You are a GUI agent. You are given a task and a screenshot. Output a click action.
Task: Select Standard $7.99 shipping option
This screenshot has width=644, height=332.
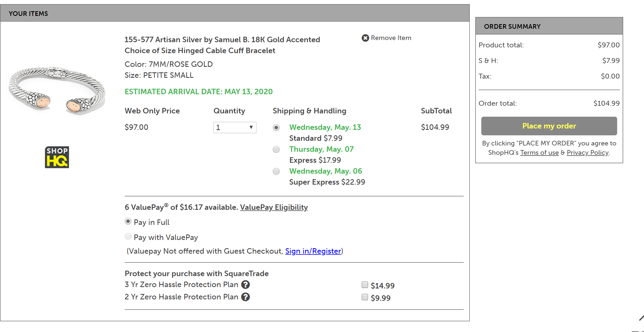click(276, 128)
